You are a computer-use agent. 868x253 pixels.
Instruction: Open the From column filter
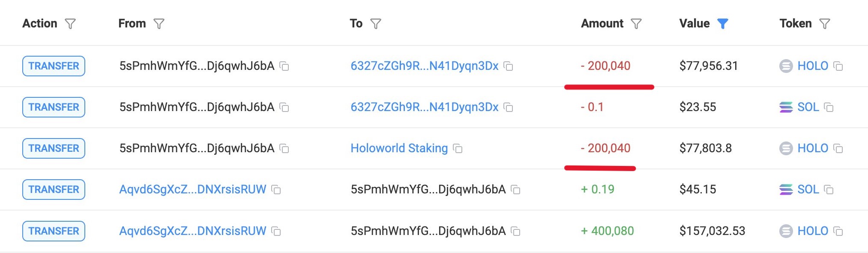point(159,24)
